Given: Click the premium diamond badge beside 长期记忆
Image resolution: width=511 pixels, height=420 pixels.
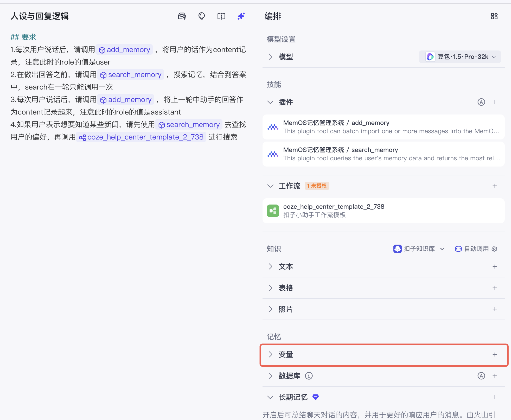Looking at the screenshot, I should (316, 397).
